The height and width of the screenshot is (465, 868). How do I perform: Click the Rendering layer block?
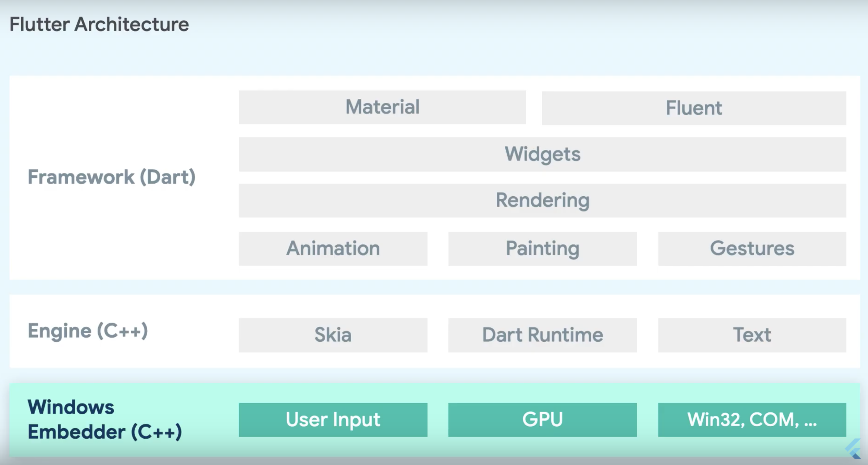point(542,200)
